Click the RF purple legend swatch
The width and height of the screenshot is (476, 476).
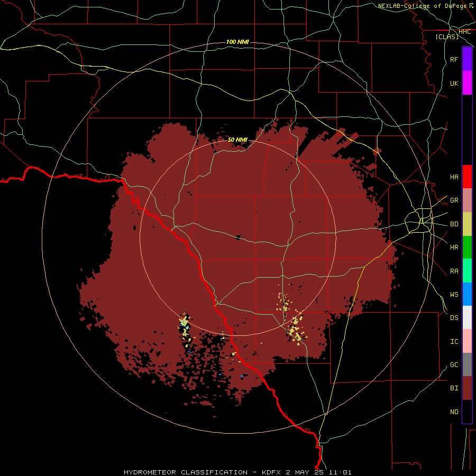tap(467, 59)
